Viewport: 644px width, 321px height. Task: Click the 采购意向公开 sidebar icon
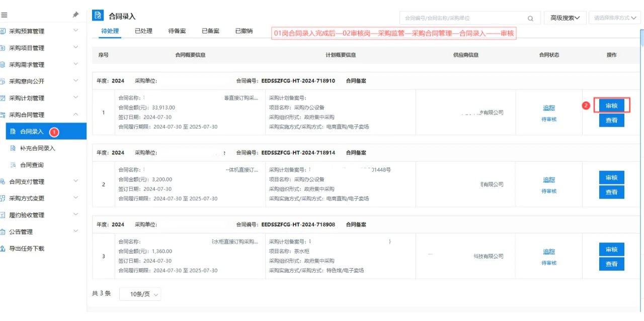(x=3, y=81)
